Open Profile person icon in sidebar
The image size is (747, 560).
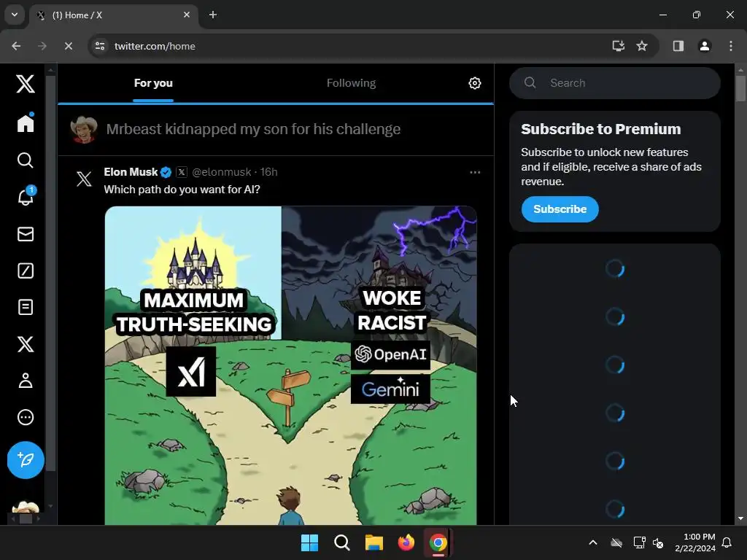coord(26,381)
